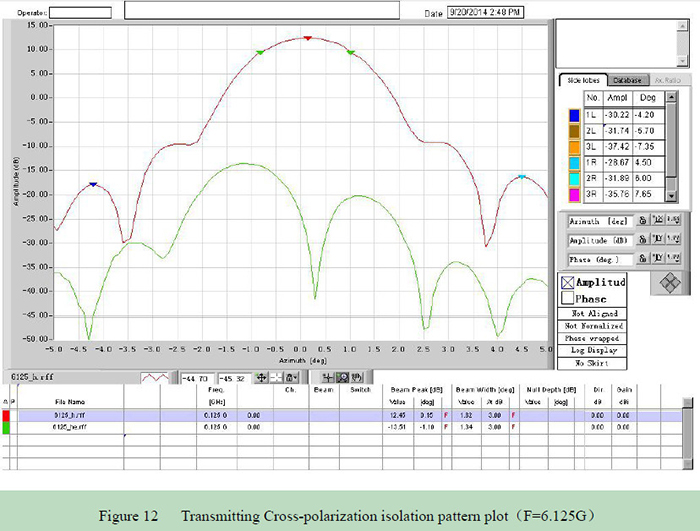Click the 1.34 beam width value
Image resolution: width=700 pixels, height=531 pixels.
pyautogui.click(x=466, y=427)
